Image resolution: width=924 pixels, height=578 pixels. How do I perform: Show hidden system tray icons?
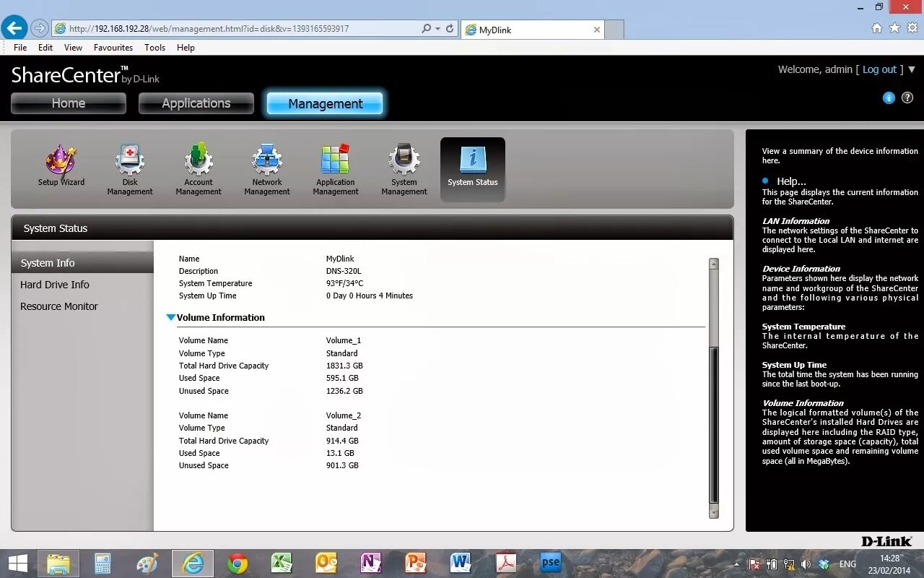[x=737, y=564]
